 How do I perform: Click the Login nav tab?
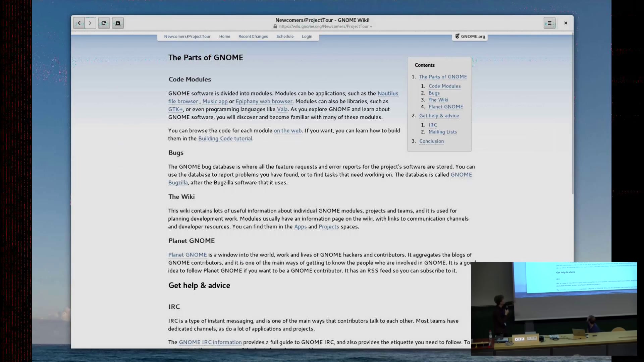307,37
